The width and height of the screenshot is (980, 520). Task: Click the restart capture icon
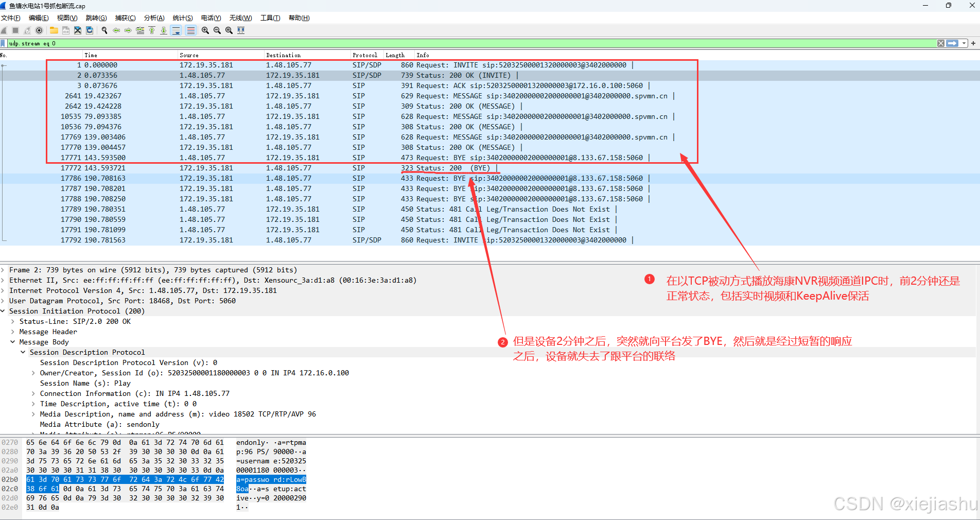[27, 30]
